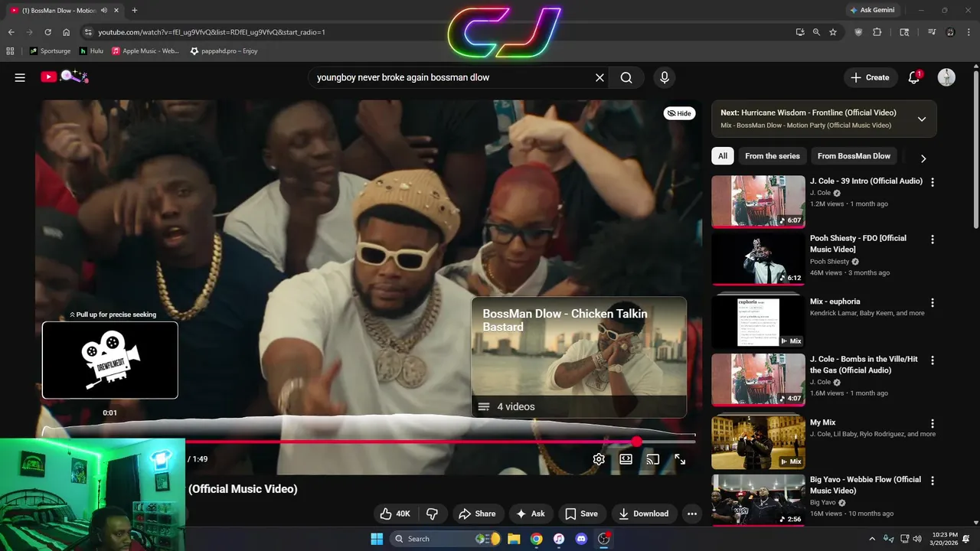Open Pooh Shiesty FDO video thumbnail

click(758, 259)
